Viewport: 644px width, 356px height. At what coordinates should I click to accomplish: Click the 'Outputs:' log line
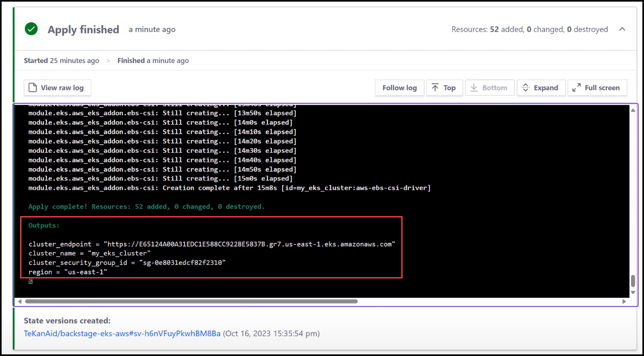tap(44, 225)
